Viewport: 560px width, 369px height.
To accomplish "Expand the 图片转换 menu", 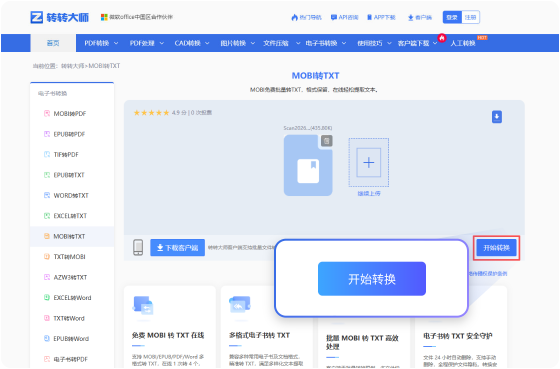I will (x=238, y=43).
